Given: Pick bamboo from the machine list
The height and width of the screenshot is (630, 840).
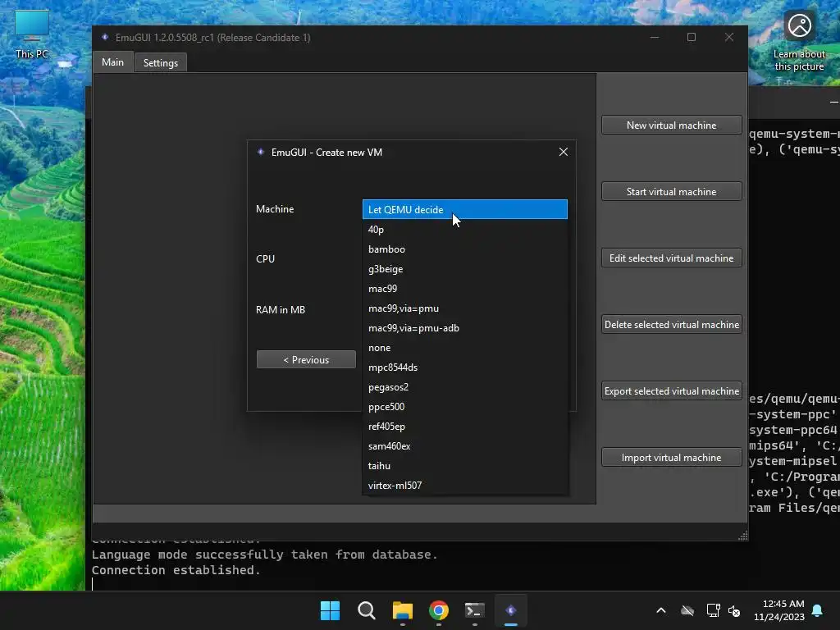Looking at the screenshot, I should click(464, 249).
